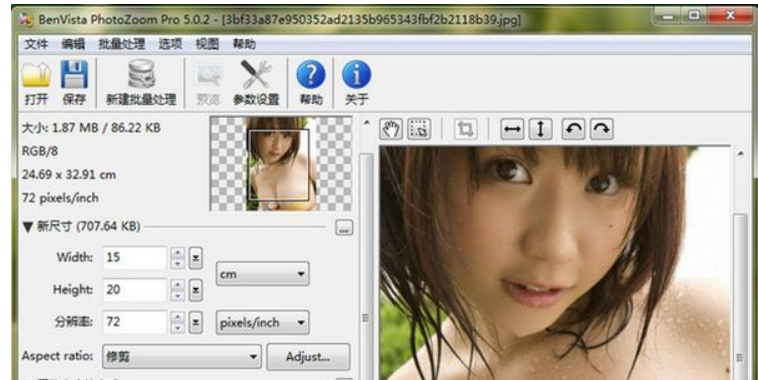
Task: Open the 编辑 menu
Action: [x=73, y=44]
